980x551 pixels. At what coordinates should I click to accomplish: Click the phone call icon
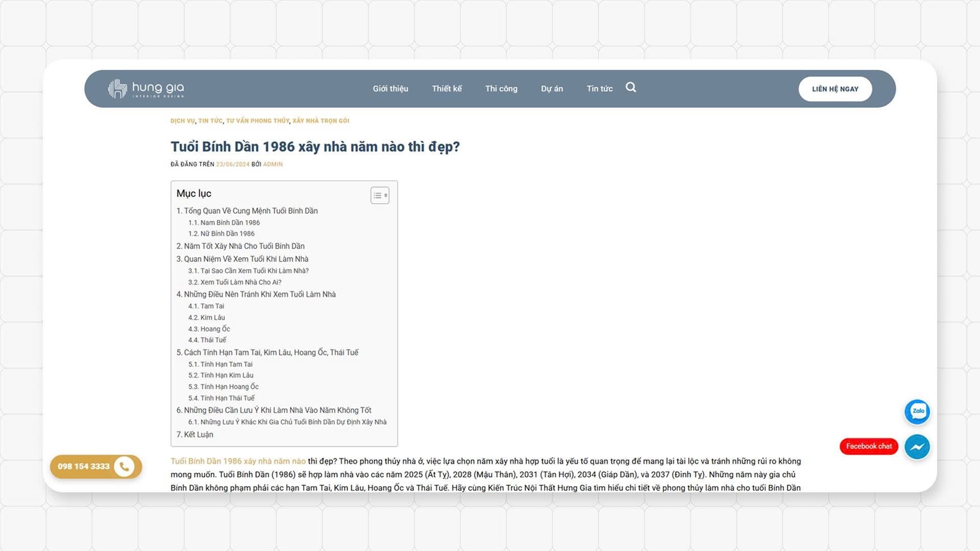[x=124, y=466]
